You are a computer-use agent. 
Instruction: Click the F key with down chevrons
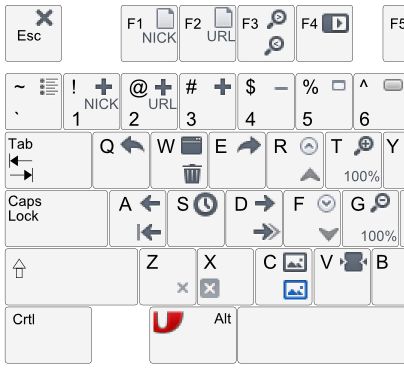(x=312, y=218)
